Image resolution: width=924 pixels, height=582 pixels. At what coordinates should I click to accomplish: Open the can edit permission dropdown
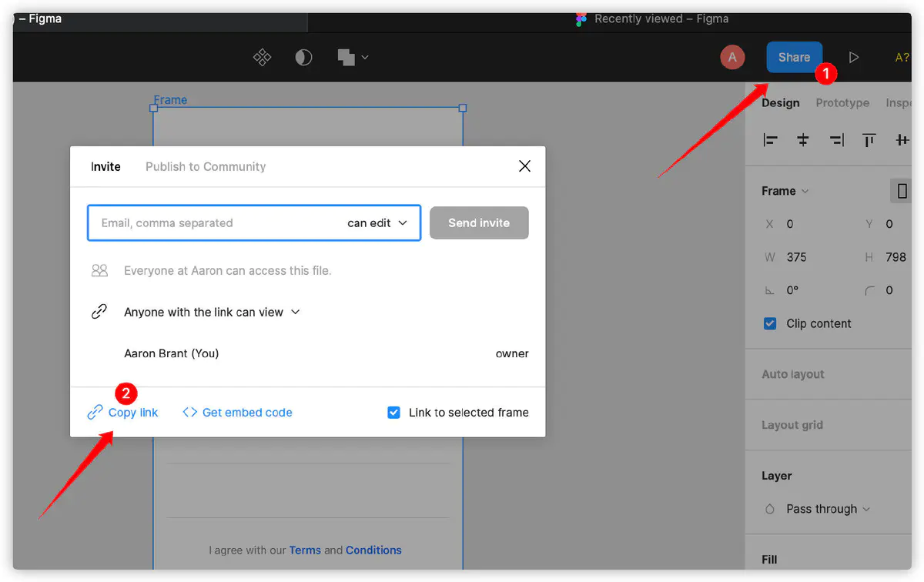pyautogui.click(x=377, y=222)
